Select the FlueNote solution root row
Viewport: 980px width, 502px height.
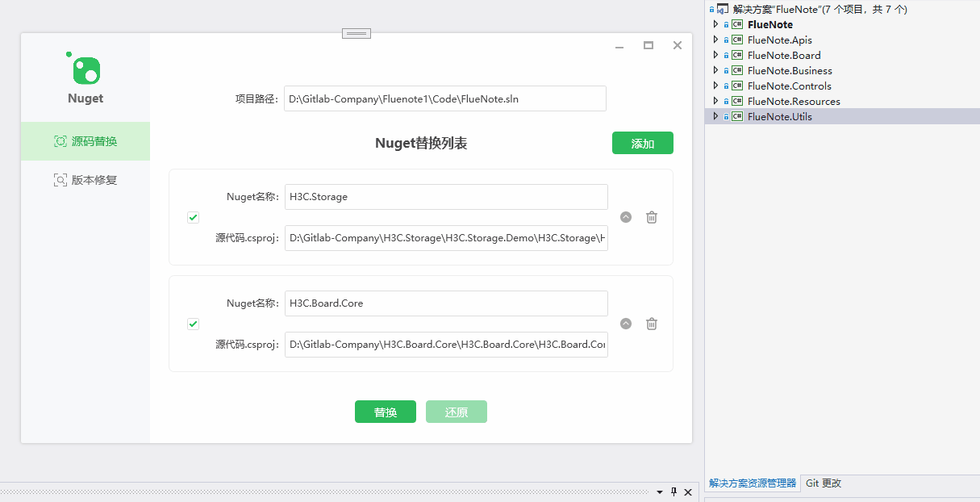[x=842, y=9]
